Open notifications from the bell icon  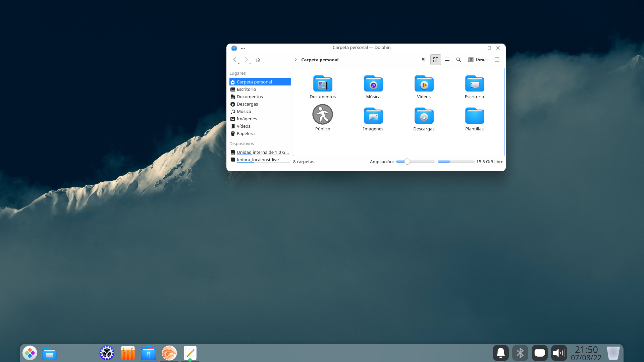pos(501,353)
